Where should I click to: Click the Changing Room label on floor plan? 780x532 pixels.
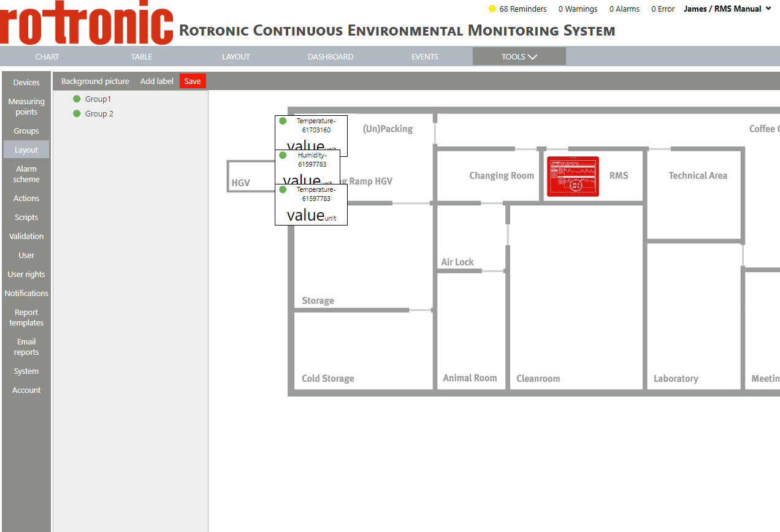coord(502,175)
